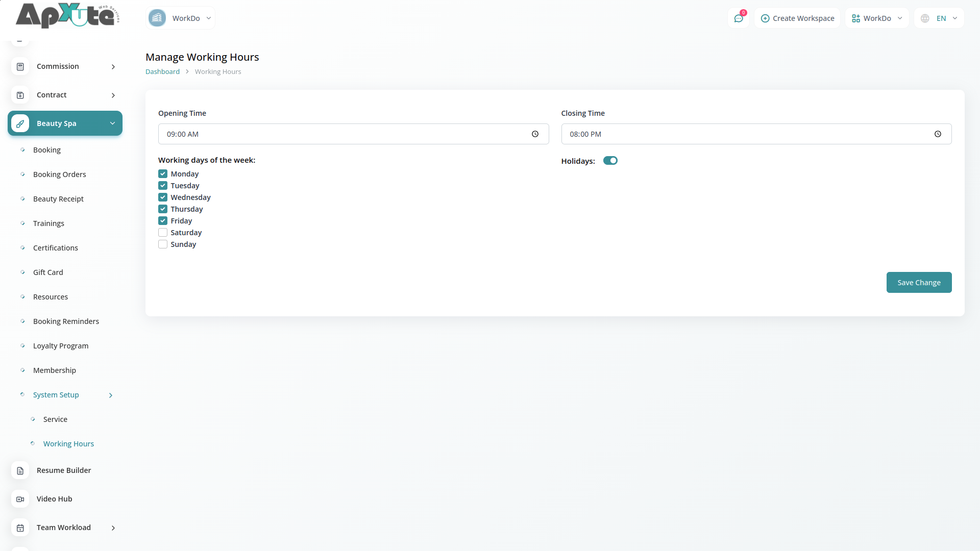Enable the Saturday checkbox

[163, 233]
